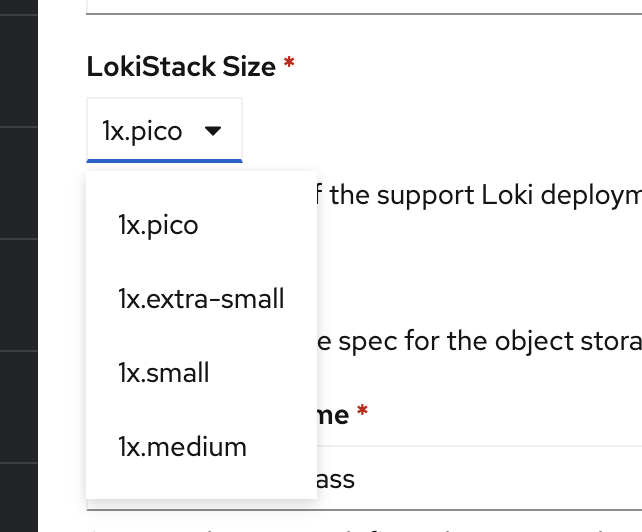Pick the 1x.small size option
This screenshot has height=532, width=642.
click(164, 372)
